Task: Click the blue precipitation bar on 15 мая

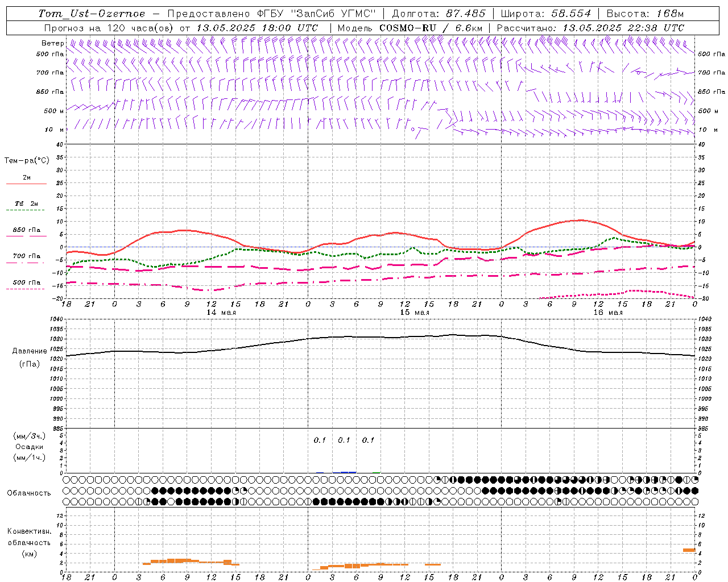Action: 348,472
